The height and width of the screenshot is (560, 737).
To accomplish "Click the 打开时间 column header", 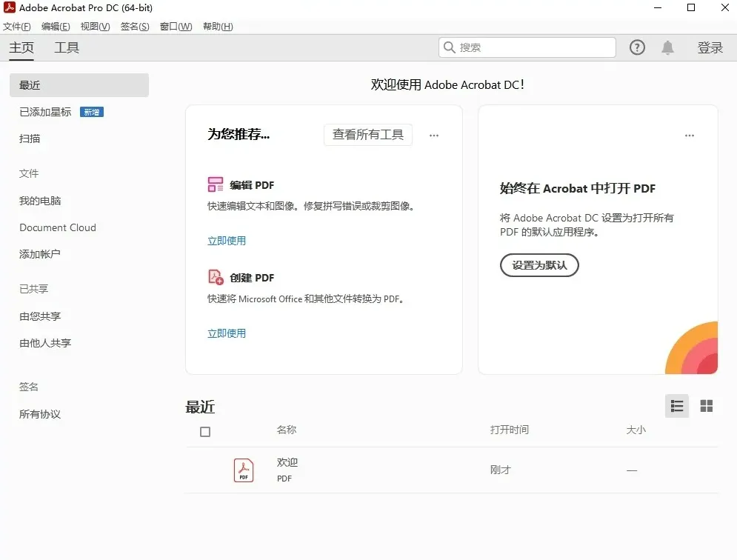I will [x=510, y=430].
